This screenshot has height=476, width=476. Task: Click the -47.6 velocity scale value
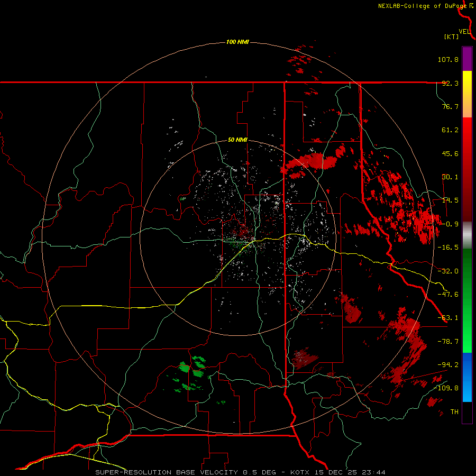click(448, 295)
